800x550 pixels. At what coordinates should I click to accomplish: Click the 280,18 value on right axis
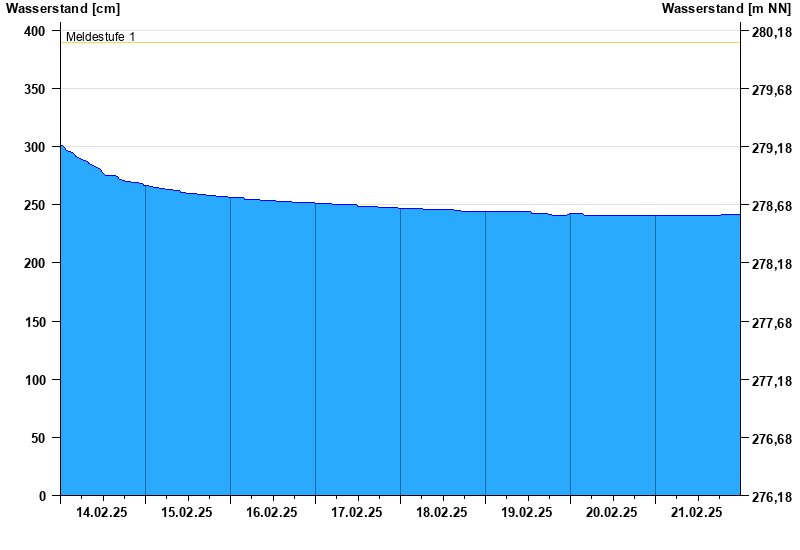coord(772,32)
